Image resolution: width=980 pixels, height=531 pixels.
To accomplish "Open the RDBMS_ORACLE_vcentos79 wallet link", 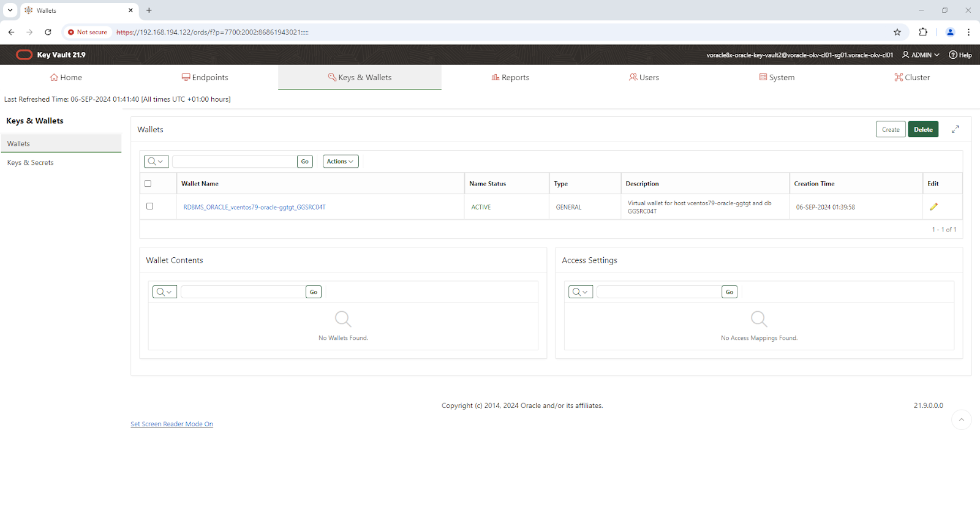I will 254,207.
